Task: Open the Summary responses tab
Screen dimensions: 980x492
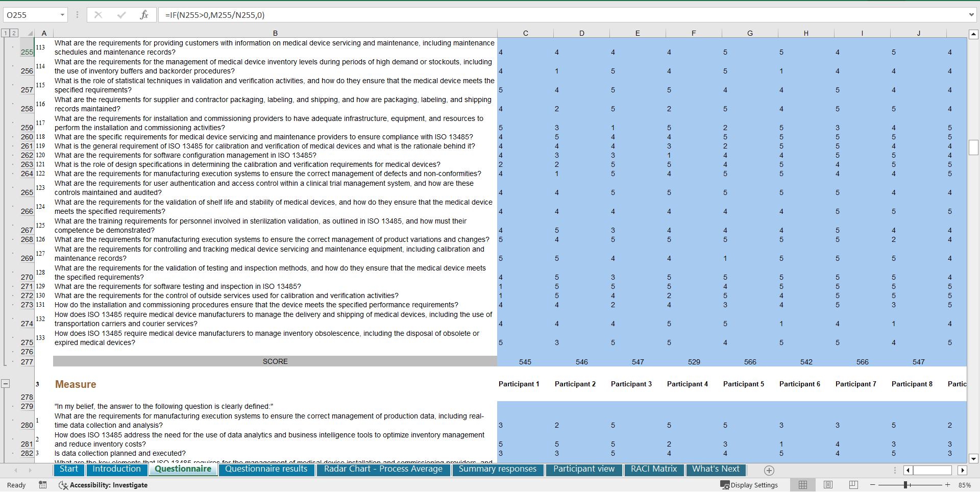Action: (498, 469)
